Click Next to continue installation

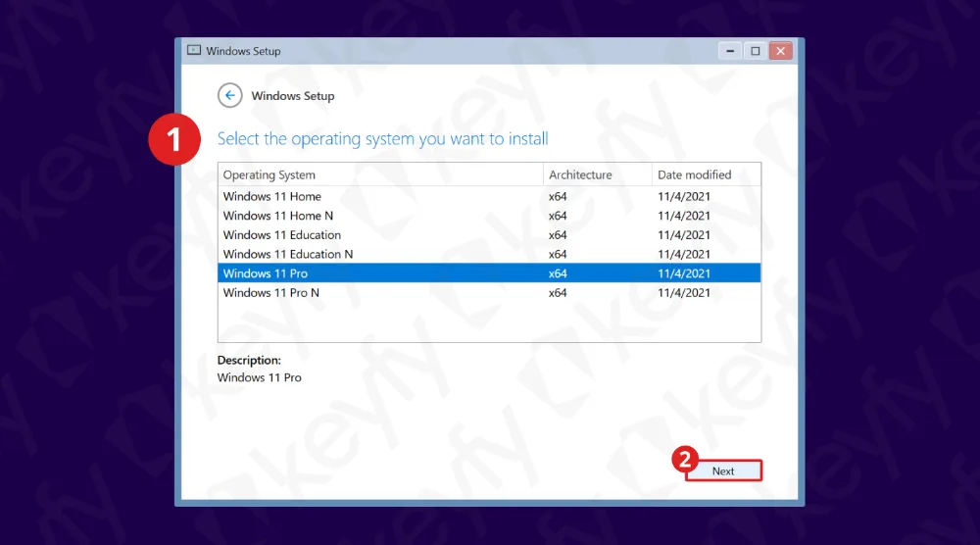pyautogui.click(x=723, y=471)
